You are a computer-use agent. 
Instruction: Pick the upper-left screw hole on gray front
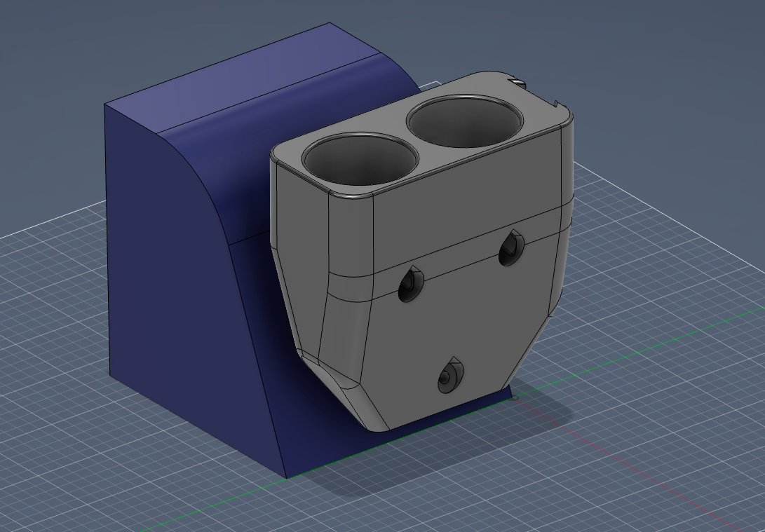pos(411,285)
